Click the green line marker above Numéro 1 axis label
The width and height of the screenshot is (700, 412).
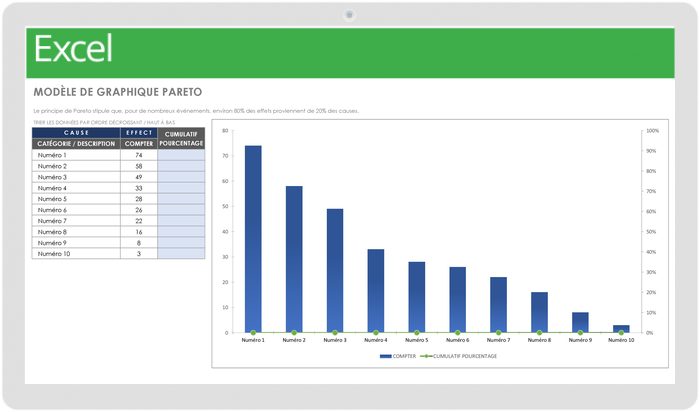tap(253, 333)
